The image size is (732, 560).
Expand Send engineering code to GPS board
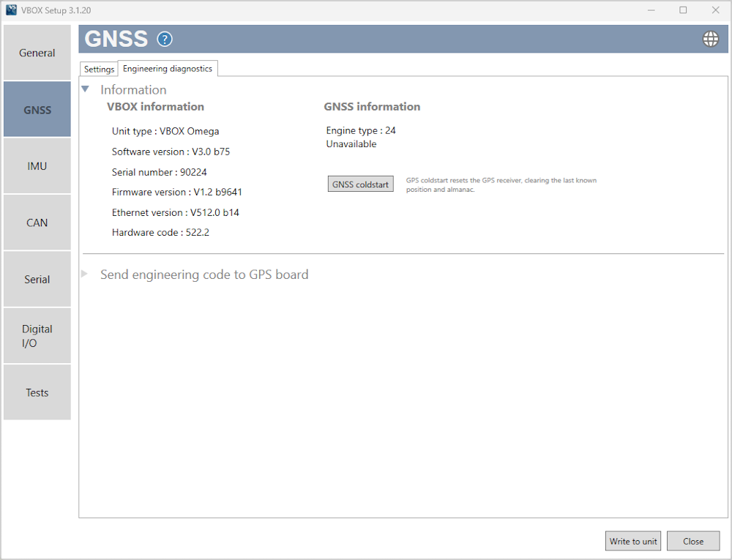[x=84, y=274]
